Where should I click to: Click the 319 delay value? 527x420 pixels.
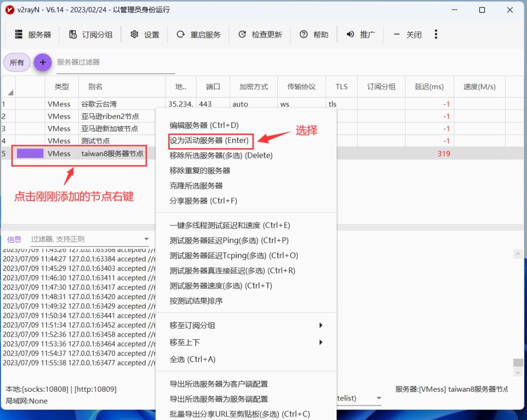click(x=444, y=154)
